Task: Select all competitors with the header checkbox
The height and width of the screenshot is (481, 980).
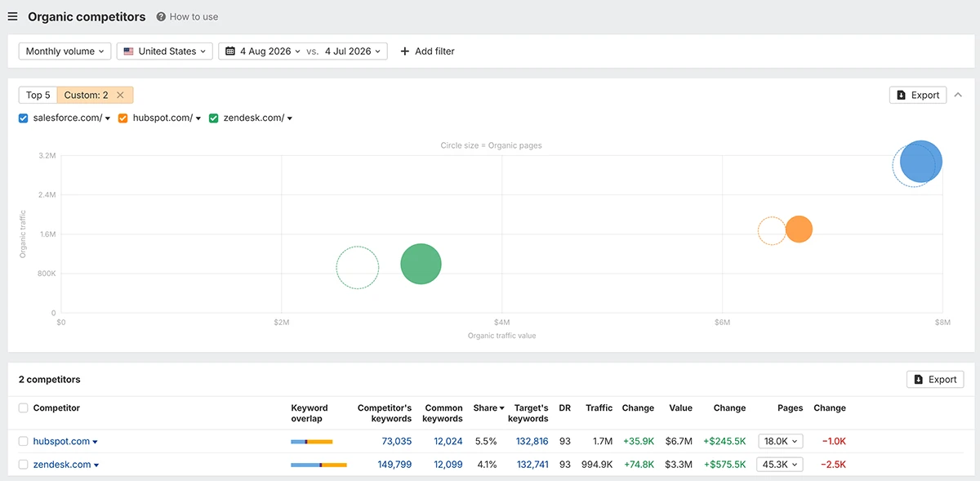Action: coord(24,408)
